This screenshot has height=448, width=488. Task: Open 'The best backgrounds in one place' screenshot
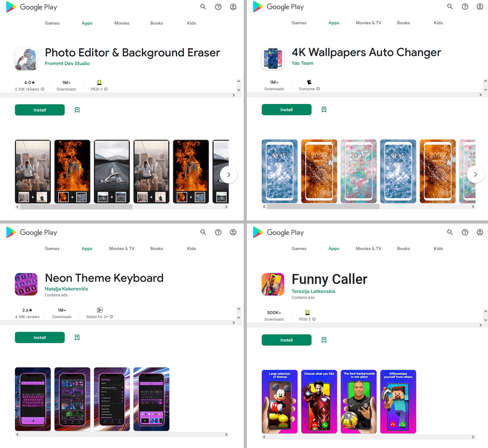(x=359, y=402)
